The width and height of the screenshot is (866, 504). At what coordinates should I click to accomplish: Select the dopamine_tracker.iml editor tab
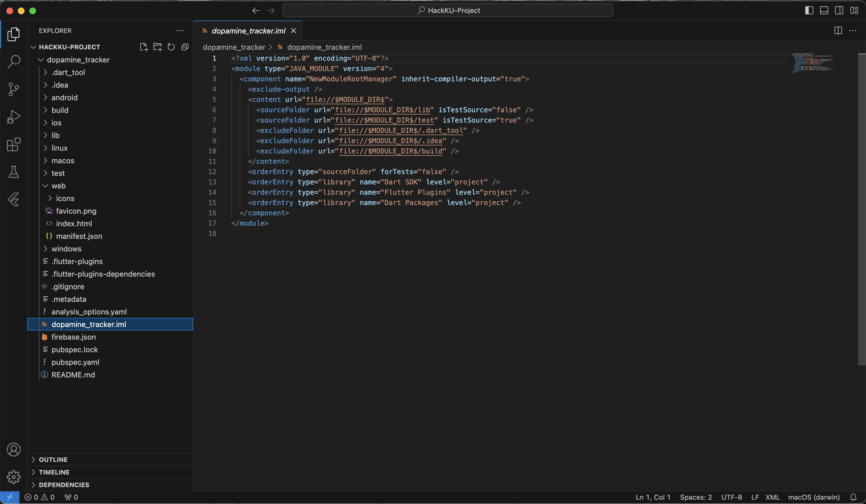[x=248, y=31]
